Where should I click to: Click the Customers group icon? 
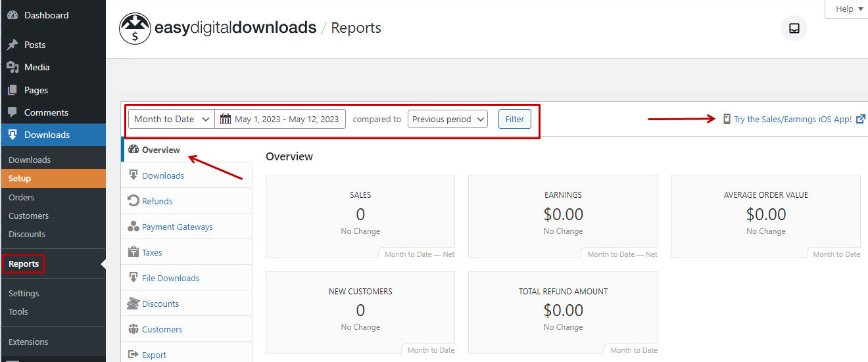[133, 329]
